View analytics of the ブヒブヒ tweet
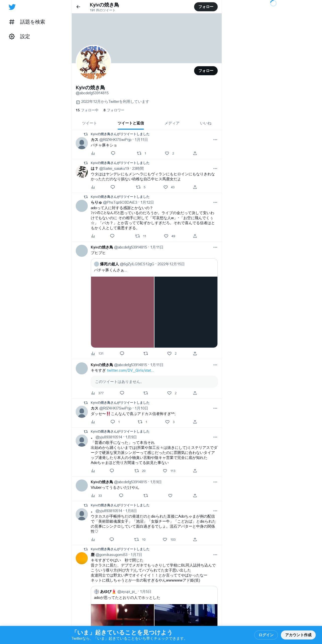 (x=93, y=353)
